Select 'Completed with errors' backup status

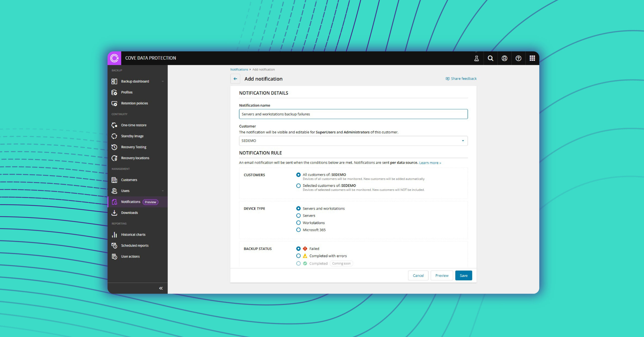[x=298, y=256]
